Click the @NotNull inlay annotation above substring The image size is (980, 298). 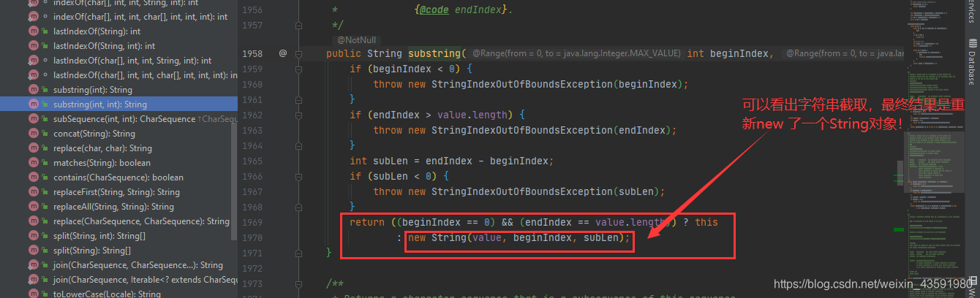(355, 39)
